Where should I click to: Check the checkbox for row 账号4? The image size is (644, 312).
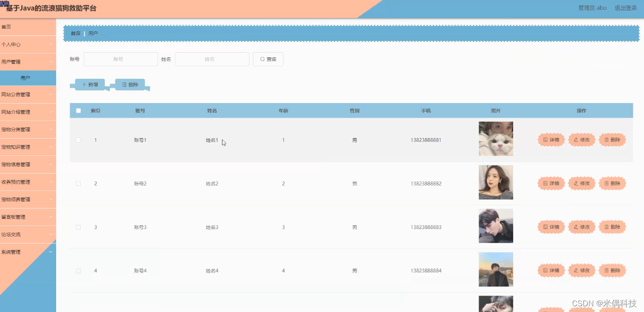click(79, 271)
